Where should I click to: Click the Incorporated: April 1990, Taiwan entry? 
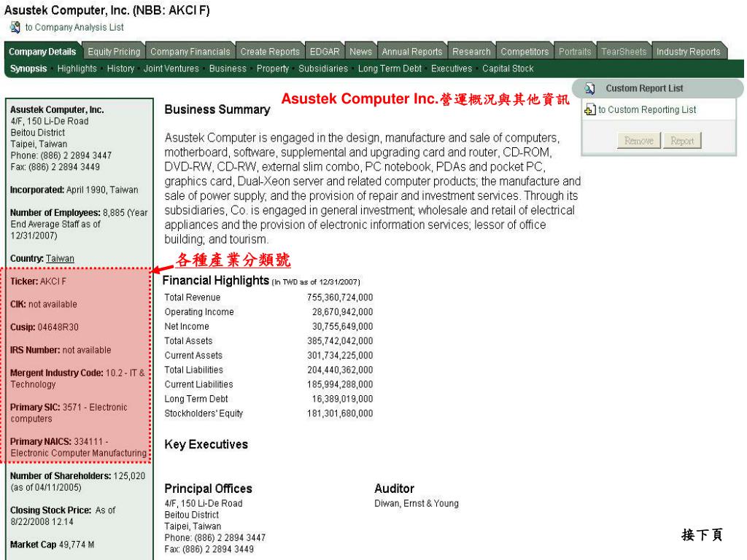tap(74, 190)
